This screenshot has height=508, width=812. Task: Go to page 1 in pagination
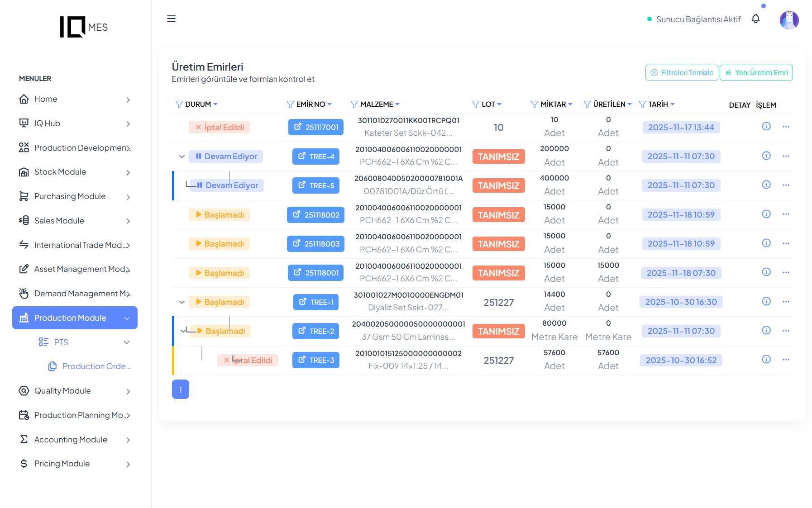180,389
